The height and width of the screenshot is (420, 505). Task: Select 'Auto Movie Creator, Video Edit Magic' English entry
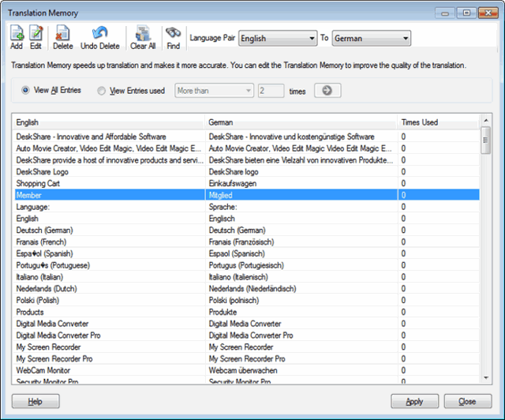coord(109,148)
